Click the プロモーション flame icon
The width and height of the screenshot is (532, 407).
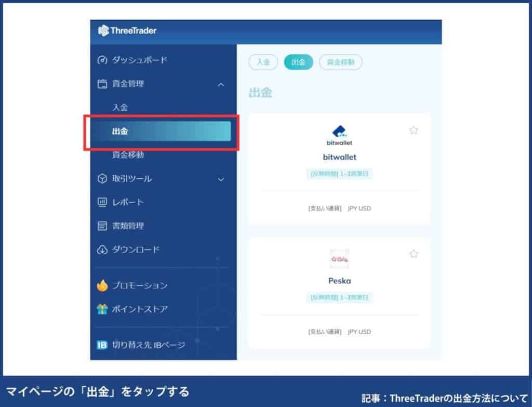[102, 285]
